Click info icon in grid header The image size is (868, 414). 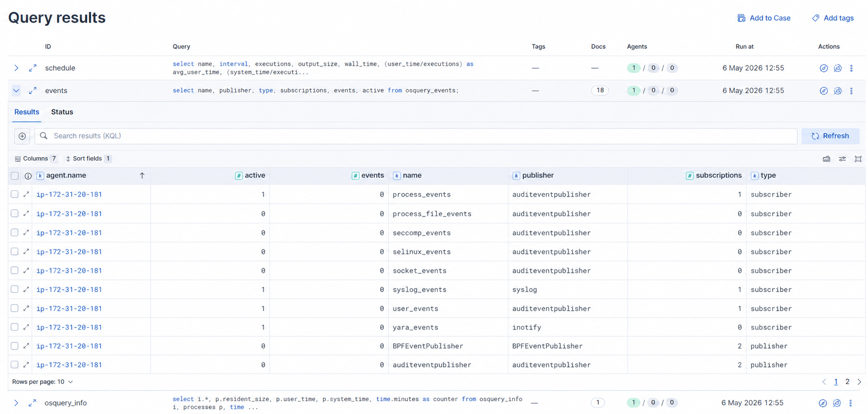(28, 176)
